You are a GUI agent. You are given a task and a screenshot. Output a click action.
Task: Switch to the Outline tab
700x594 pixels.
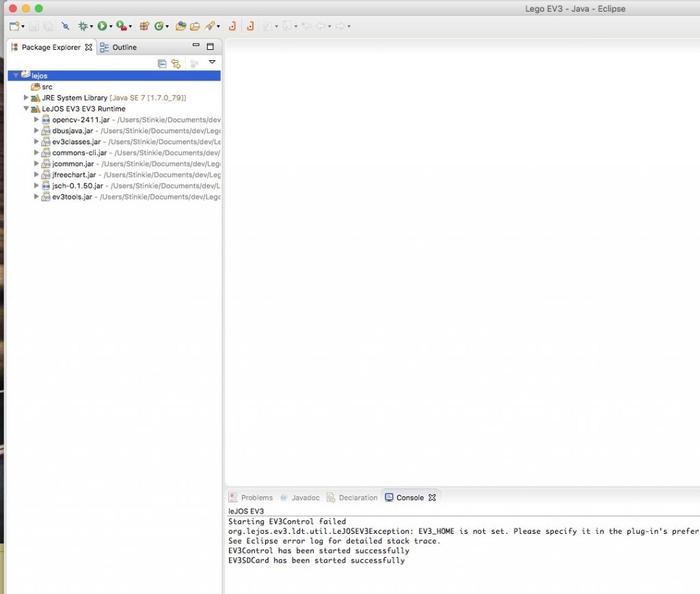click(118, 47)
